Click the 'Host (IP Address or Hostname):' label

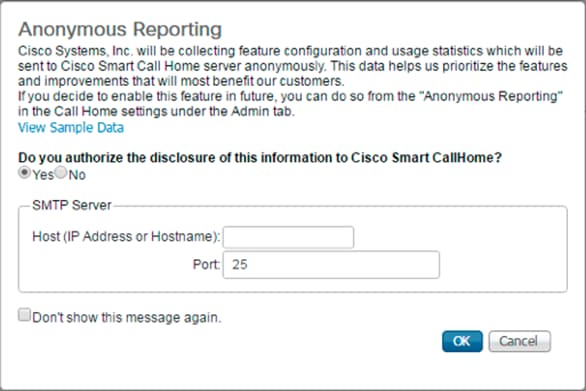tap(126, 237)
